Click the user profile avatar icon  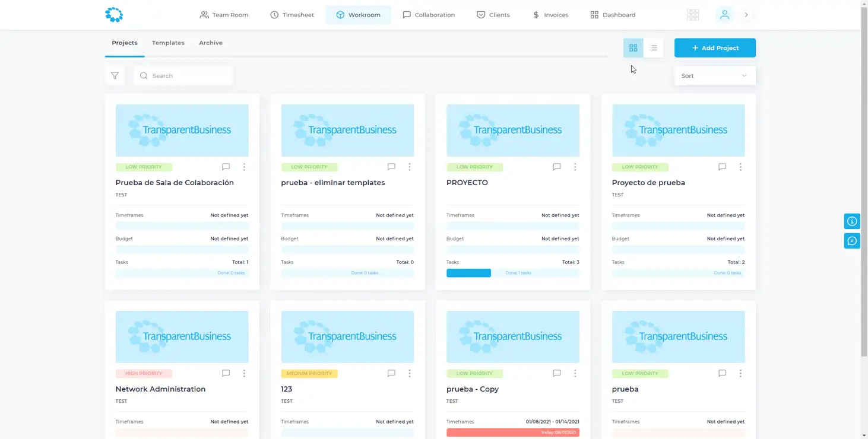click(724, 15)
